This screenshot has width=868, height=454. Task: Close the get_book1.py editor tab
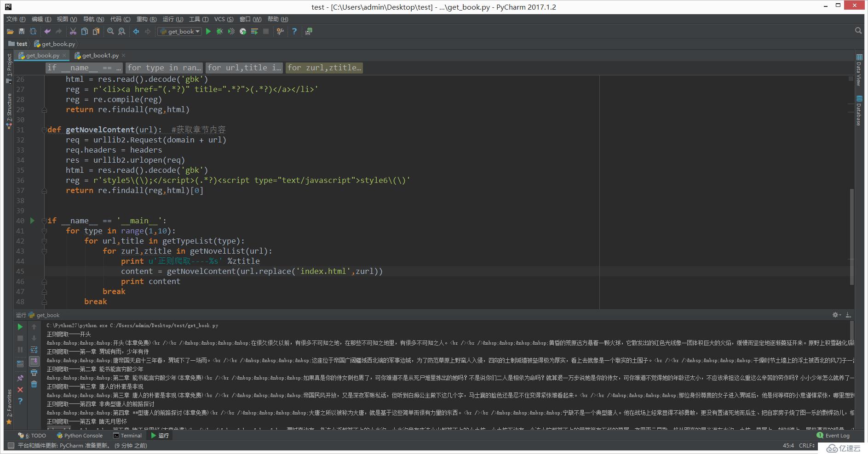(x=123, y=56)
